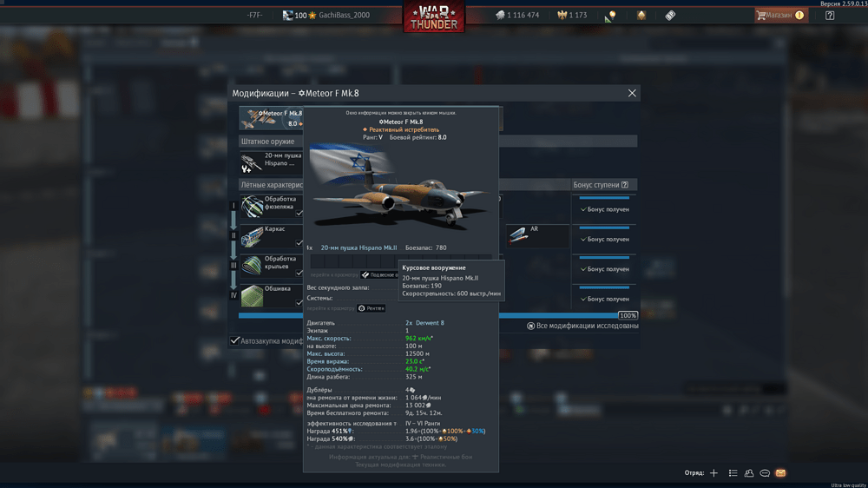Click the 13 002 max repair cost value
Screen dimensions: 868x488
tap(418, 405)
